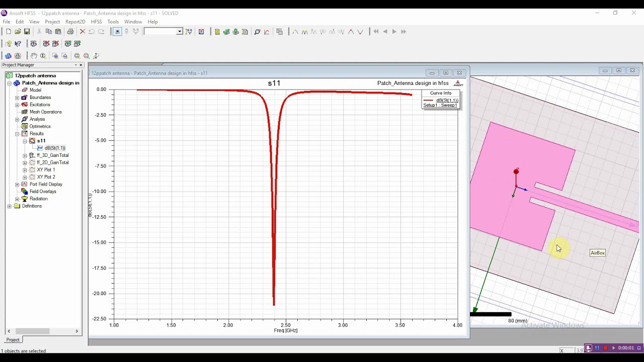The height and width of the screenshot is (362, 644).
Task: Expand the Definitions tree node
Action: click(10, 206)
